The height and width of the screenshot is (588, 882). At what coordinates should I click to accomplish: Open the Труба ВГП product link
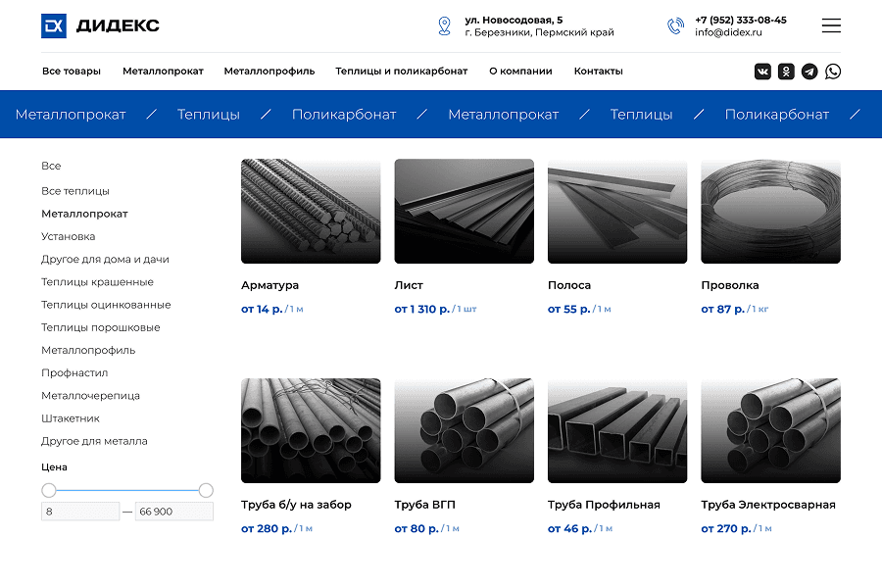pos(427,505)
